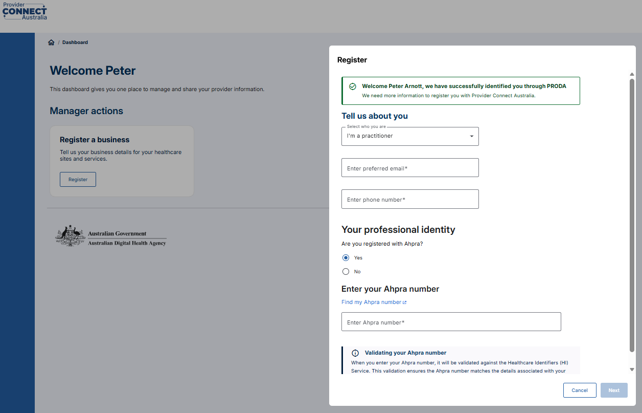Screen dimensions: 642x413
Task: Click the Australian Government crest logo
Action: (x=70, y=236)
